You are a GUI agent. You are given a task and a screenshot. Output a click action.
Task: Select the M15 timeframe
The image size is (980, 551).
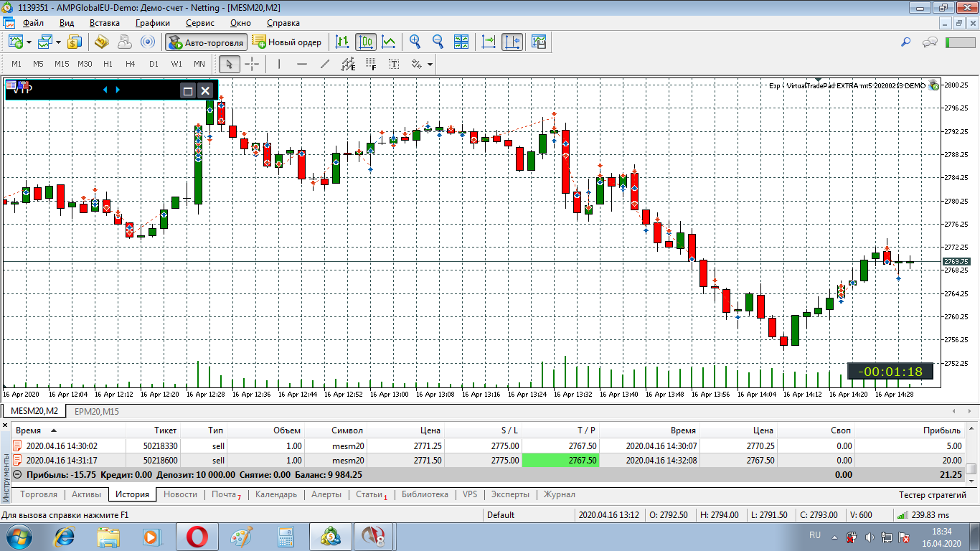62,64
